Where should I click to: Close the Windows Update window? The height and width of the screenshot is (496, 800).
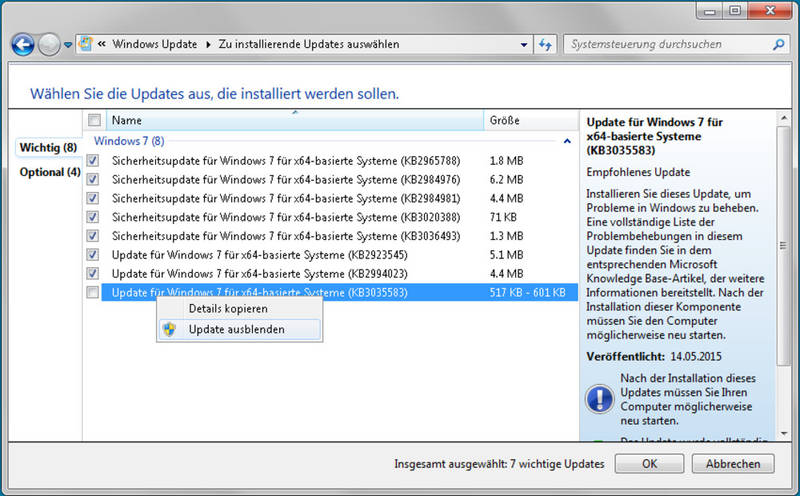coord(770,11)
